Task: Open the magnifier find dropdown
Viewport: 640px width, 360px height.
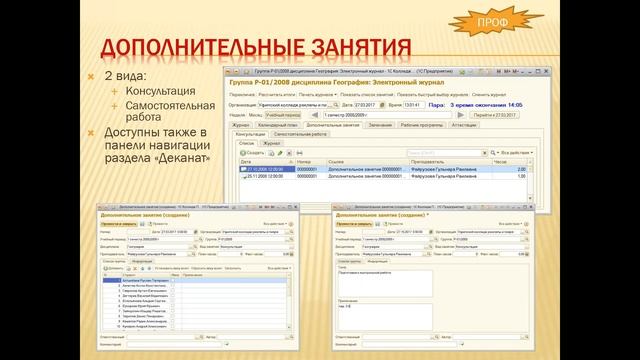Action: point(494,153)
